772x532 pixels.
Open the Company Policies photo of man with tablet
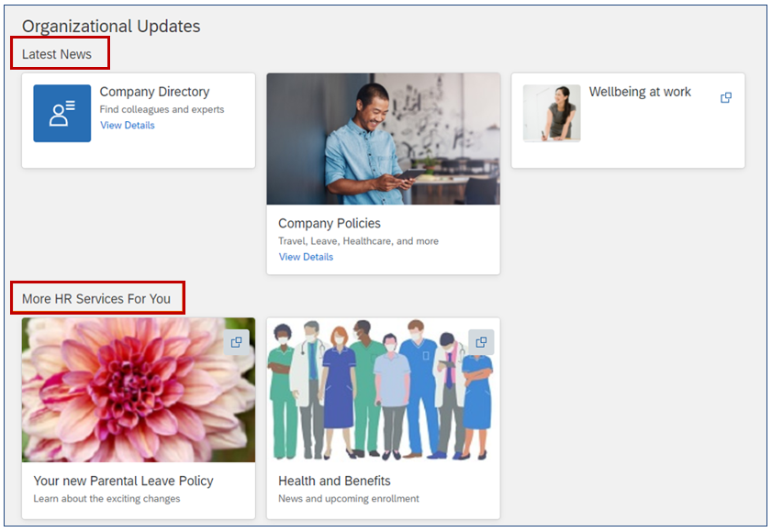(x=383, y=138)
